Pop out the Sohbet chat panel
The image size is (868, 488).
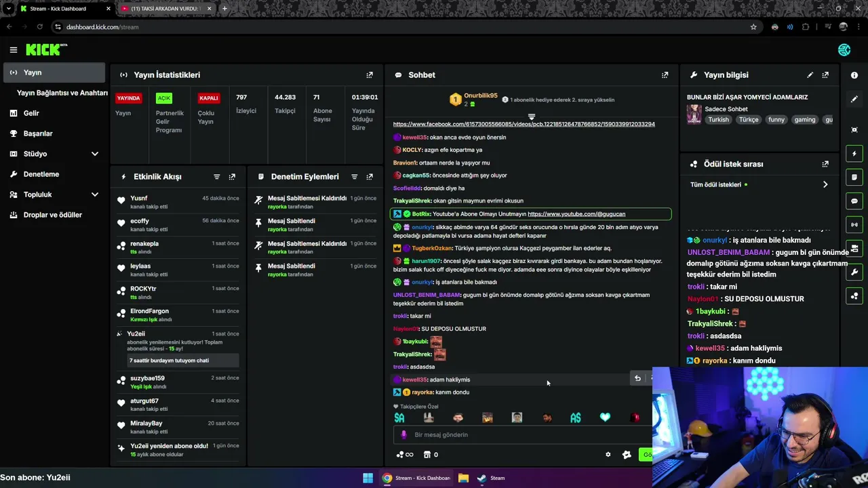click(665, 75)
